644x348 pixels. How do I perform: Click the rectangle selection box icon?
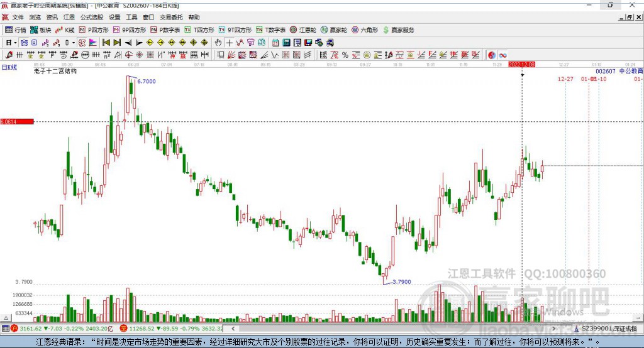pos(220,55)
